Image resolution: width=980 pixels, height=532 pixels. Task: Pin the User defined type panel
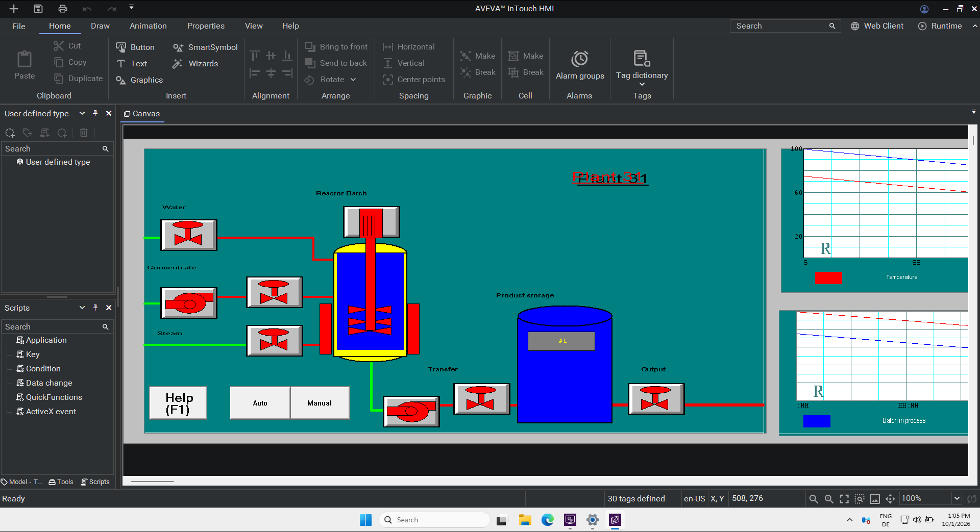point(95,113)
